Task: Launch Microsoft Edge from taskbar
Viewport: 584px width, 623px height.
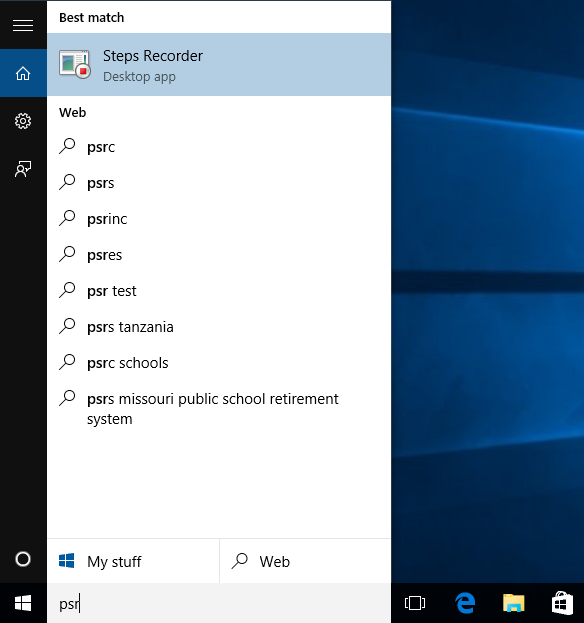Action: [x=464, y=603]
